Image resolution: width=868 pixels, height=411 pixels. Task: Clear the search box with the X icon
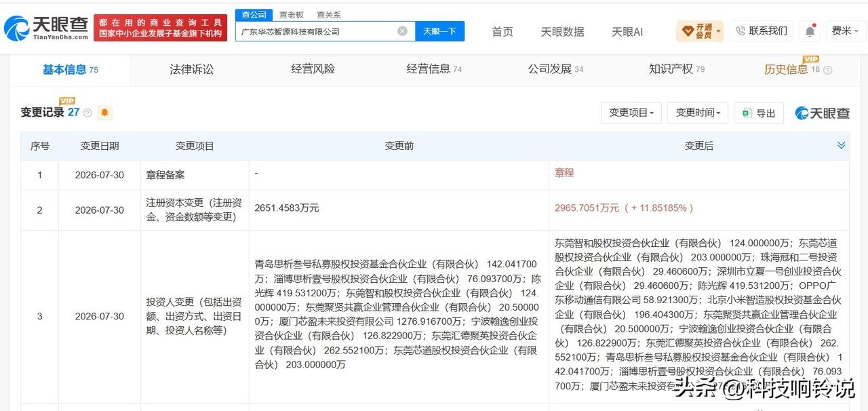pos(402,31)
